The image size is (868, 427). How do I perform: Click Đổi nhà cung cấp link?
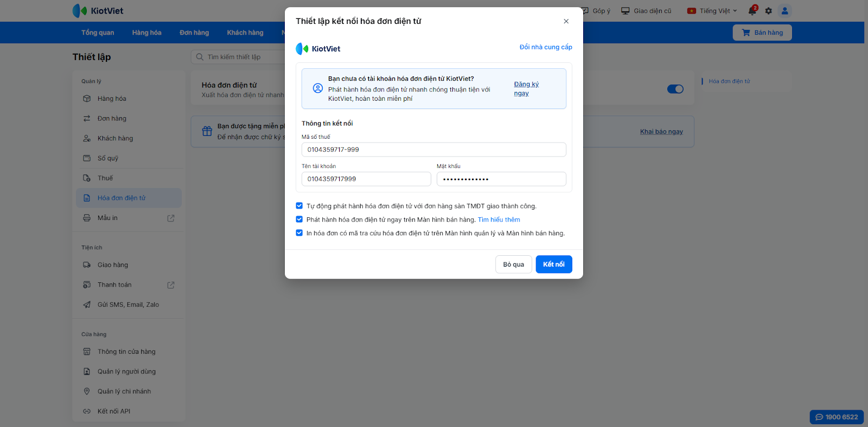(546, 47)
